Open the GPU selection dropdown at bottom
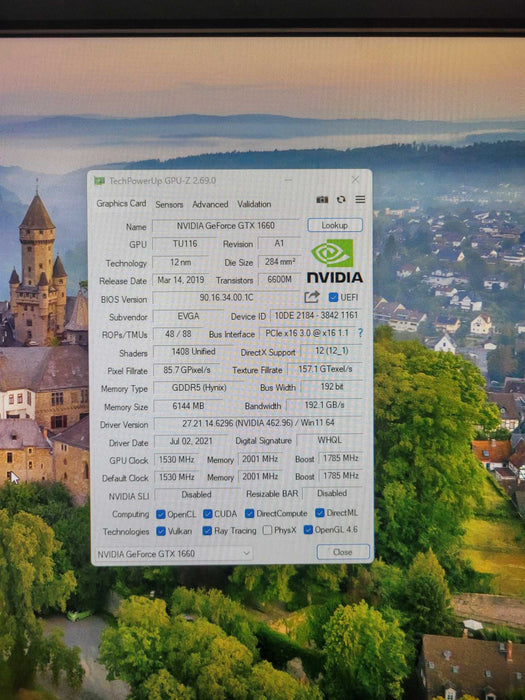 [174, 554]
